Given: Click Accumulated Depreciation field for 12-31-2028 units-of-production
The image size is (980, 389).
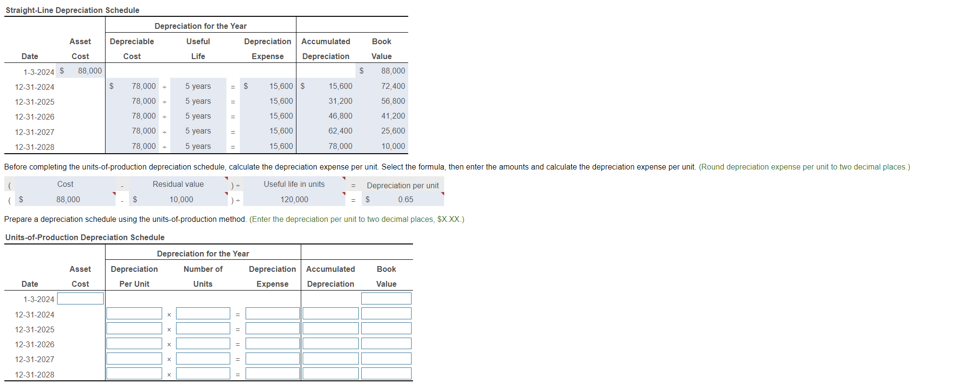Looking at the screenshot, I should (331, 373).
